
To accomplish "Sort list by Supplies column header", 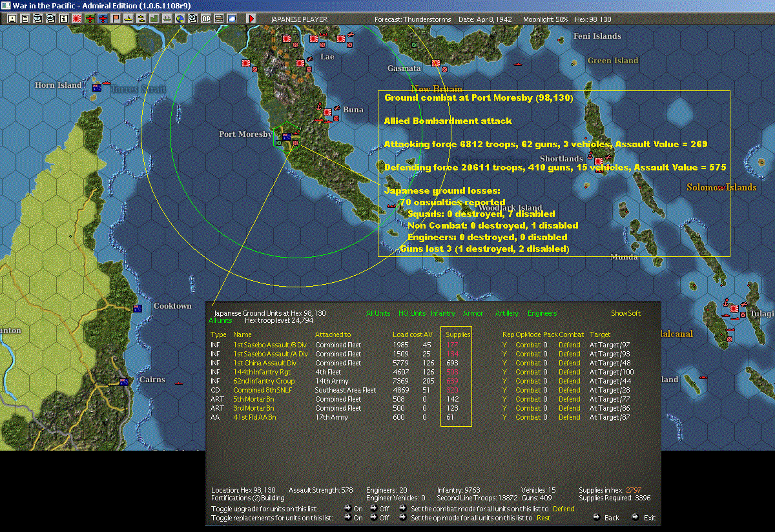I will 458,334.
